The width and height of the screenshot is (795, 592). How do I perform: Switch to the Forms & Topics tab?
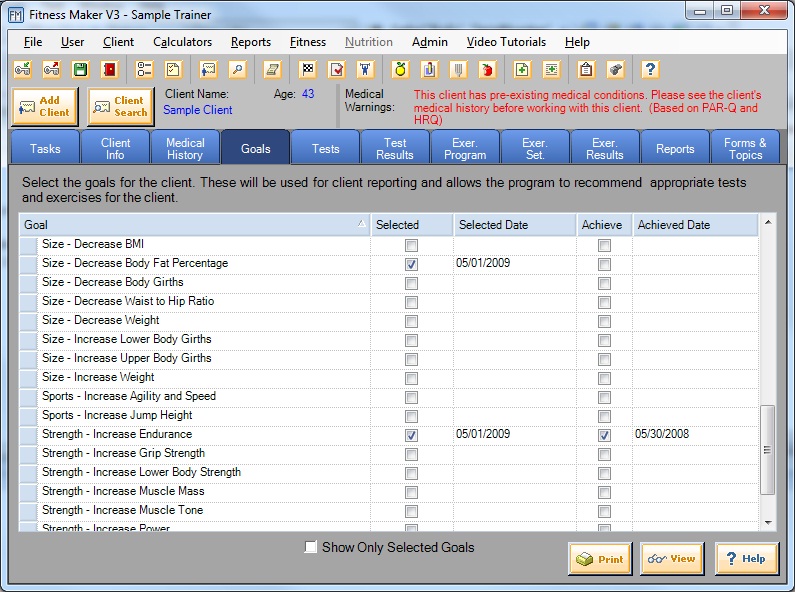(x=745, y=149)
